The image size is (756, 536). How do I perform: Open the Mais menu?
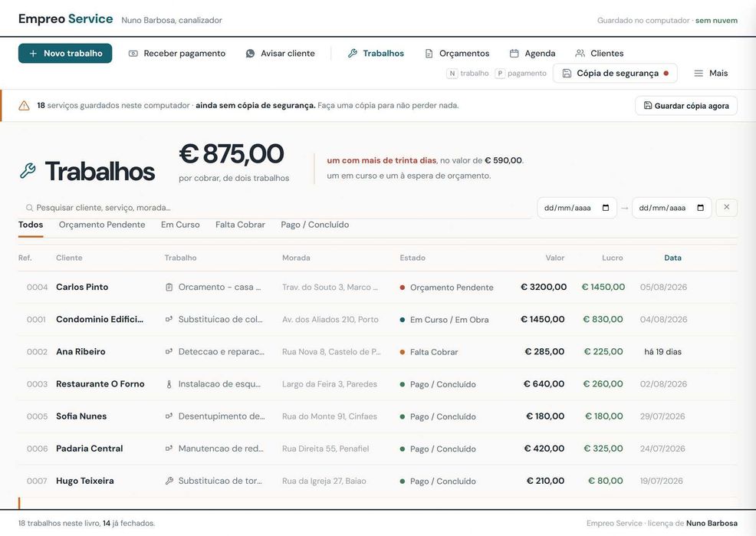pos(711,74)
